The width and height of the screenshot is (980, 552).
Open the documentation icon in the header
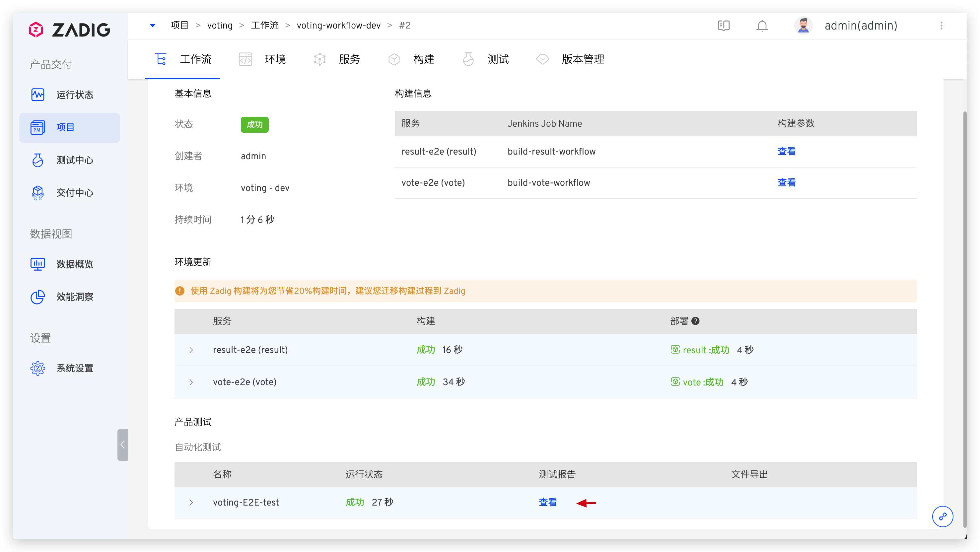tap(724, 26)
